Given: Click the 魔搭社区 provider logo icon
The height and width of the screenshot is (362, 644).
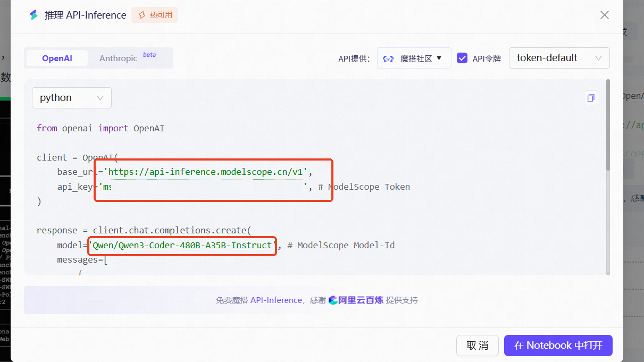Looking at the screenshot, I should click(x=388, y=58).
